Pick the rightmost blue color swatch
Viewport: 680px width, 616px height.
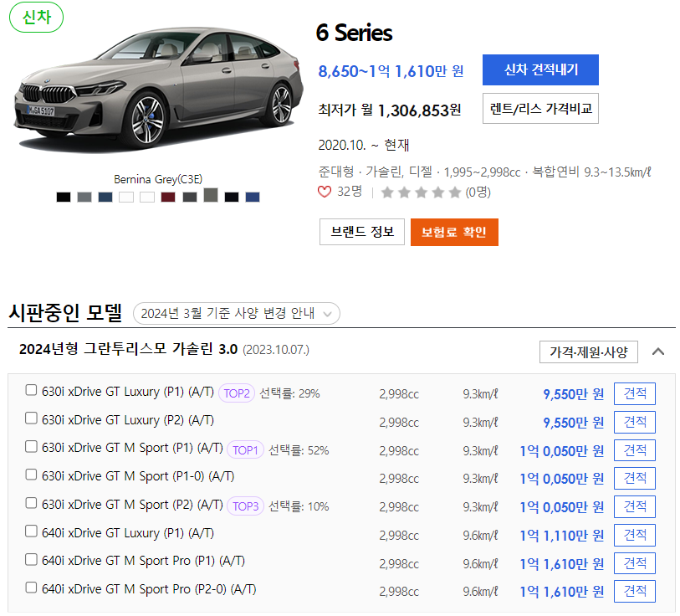point(253,197)
